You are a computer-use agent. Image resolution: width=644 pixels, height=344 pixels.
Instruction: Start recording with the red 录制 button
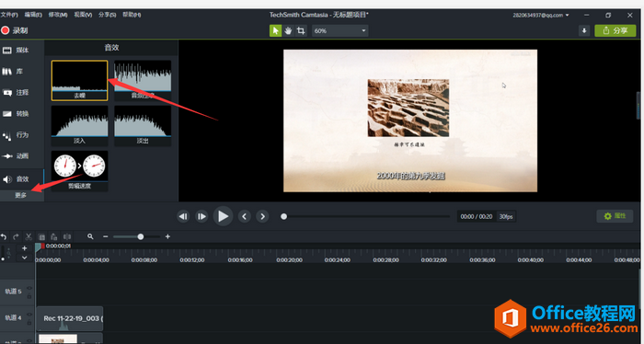pyautogui.click(x=15, y=30)
